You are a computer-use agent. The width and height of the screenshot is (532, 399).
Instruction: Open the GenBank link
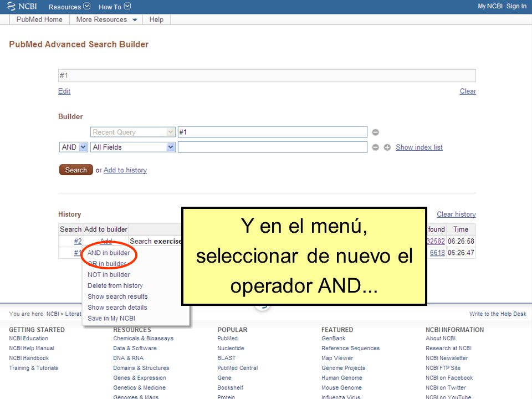pos(333,338)
